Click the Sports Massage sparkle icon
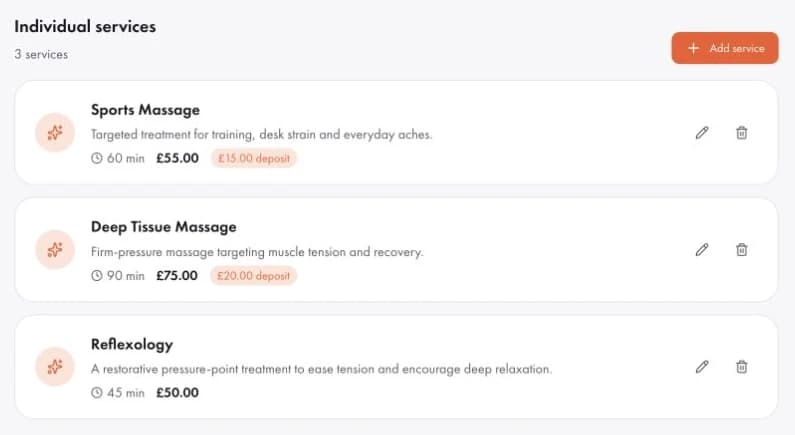 click(x=55, y=133)
